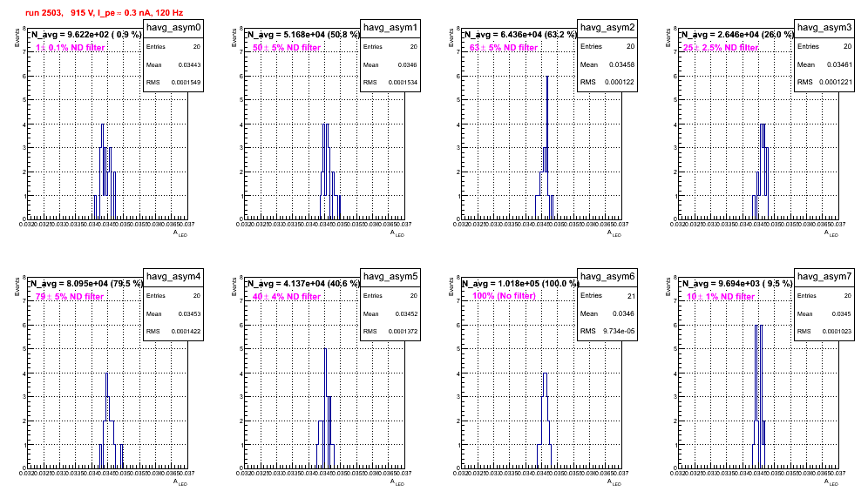Click the N_avg = 6.436e+04 label
The height and width of the screenshot is (498, 868).
[520, 34]
